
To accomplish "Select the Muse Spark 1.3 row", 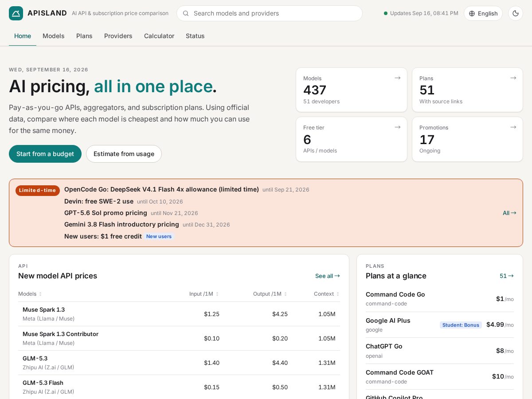I will point(179,314).
